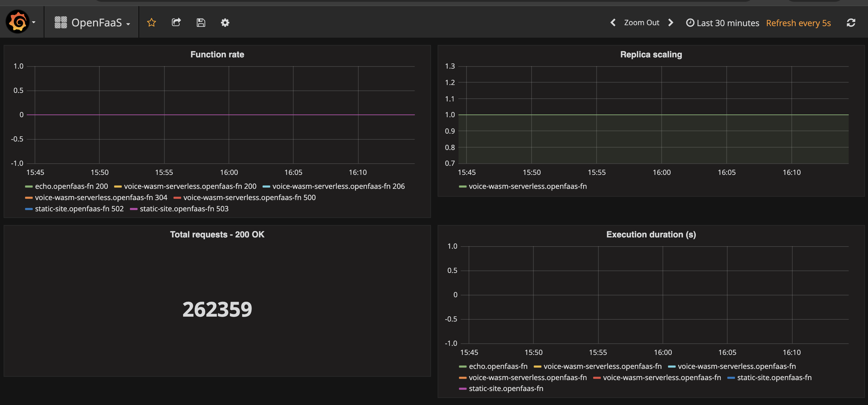Open color picker for static-site.openfaas-fn 502 blue swatch

pyautogui.click(x=29, y=209)
